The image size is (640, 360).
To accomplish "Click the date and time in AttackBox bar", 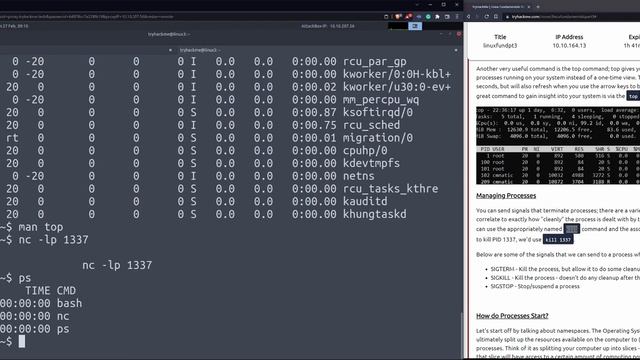I will pos(14,26).
